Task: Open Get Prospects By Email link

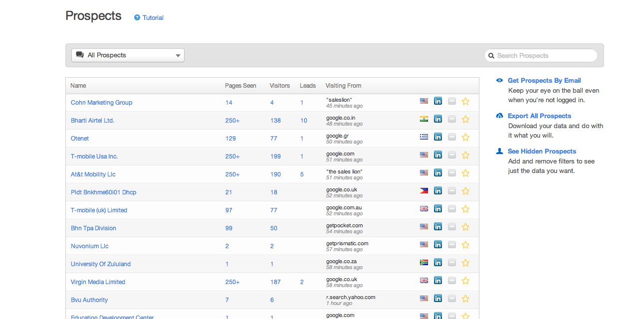Action: tap(544, 80)
